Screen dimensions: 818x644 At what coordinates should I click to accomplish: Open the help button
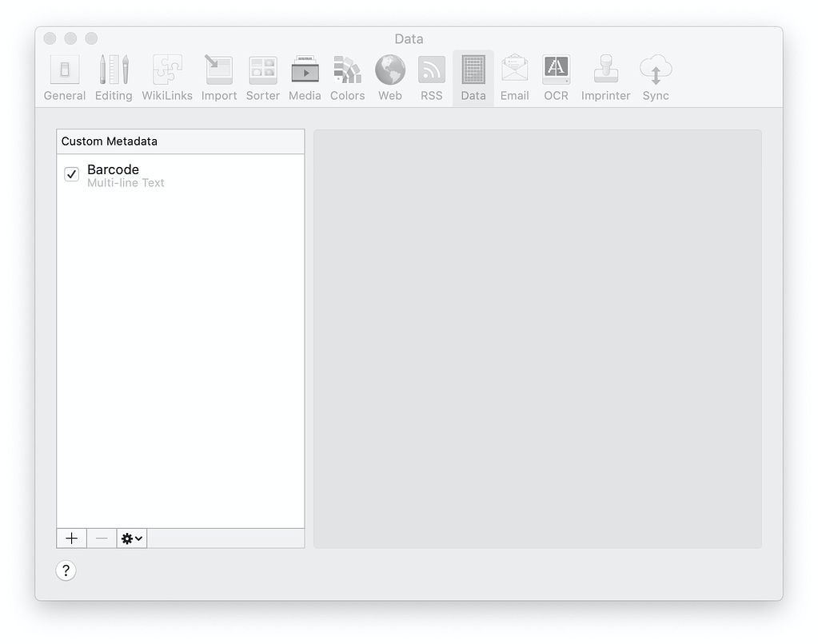click(x=66, y=570)
